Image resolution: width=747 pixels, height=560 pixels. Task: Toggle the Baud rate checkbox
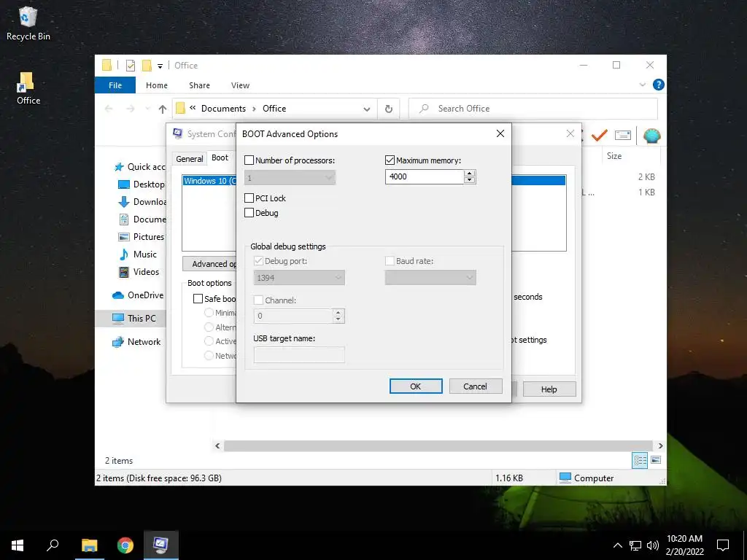[x=390, y=261]
